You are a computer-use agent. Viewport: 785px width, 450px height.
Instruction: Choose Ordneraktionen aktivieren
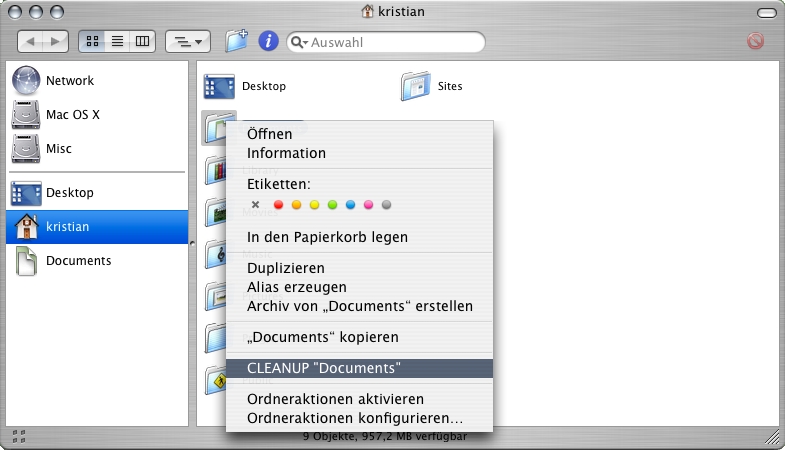[x=359, y=399]
